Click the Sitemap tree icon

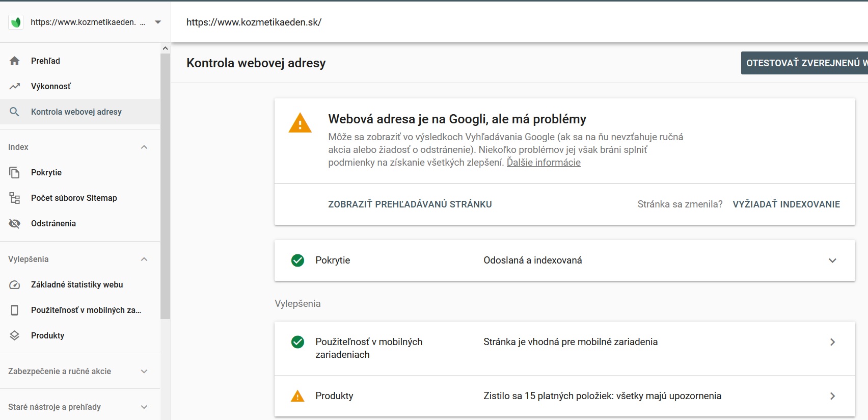click(x=15, y=198)
